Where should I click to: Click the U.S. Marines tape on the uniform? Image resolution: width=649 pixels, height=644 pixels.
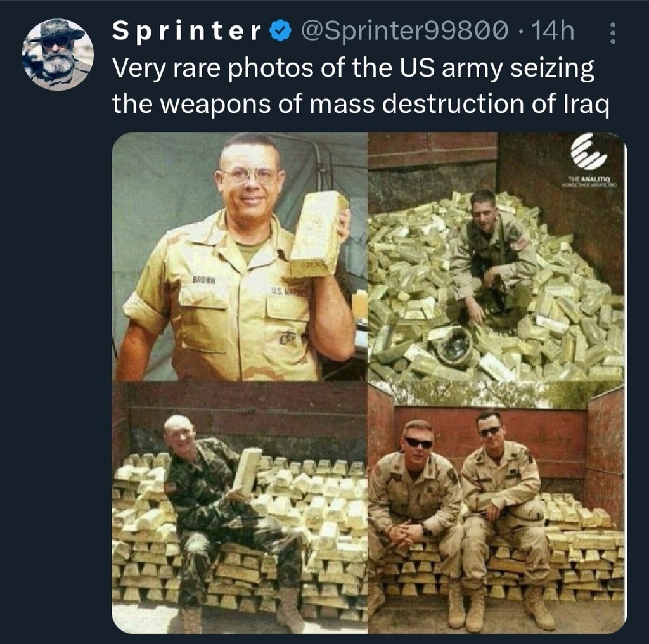point(289,292)
